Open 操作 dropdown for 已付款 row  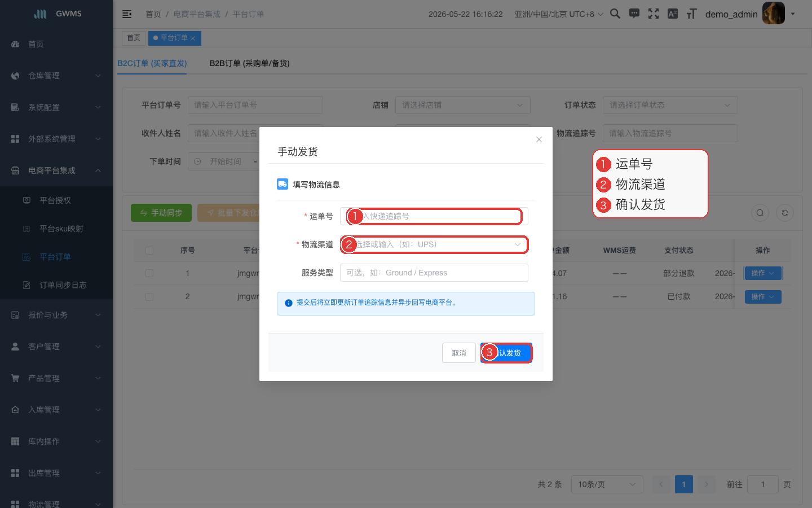pyautogui.click(x=763, y=297)
